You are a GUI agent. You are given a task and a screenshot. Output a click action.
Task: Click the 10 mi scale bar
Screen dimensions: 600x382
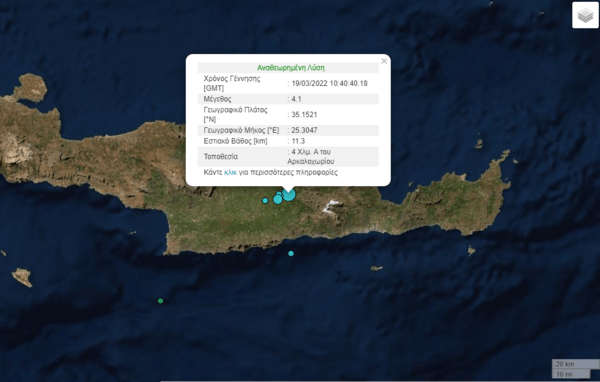pos(571,374)
